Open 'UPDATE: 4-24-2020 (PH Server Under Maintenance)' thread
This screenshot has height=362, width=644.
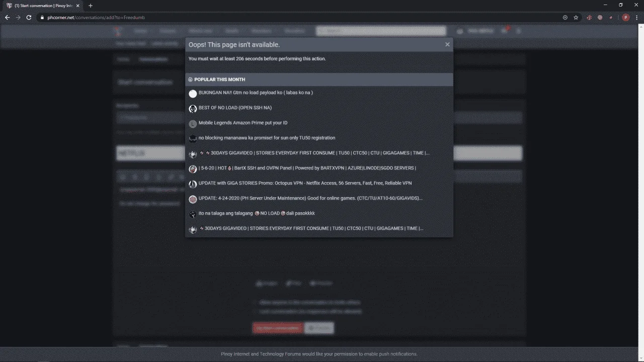click(x=310, y=198)
